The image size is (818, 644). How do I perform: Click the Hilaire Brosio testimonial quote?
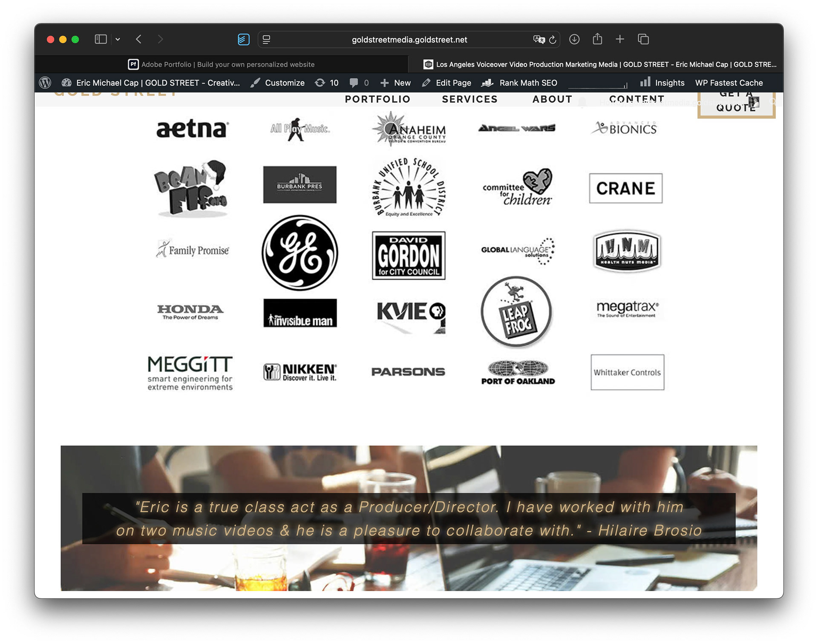click(x=409, y=518)
